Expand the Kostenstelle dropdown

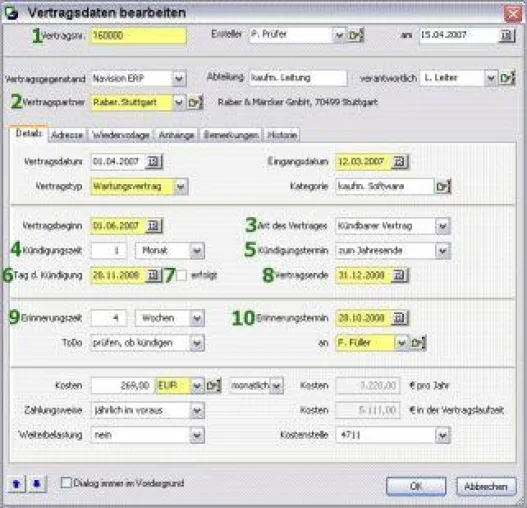(443, 435)
